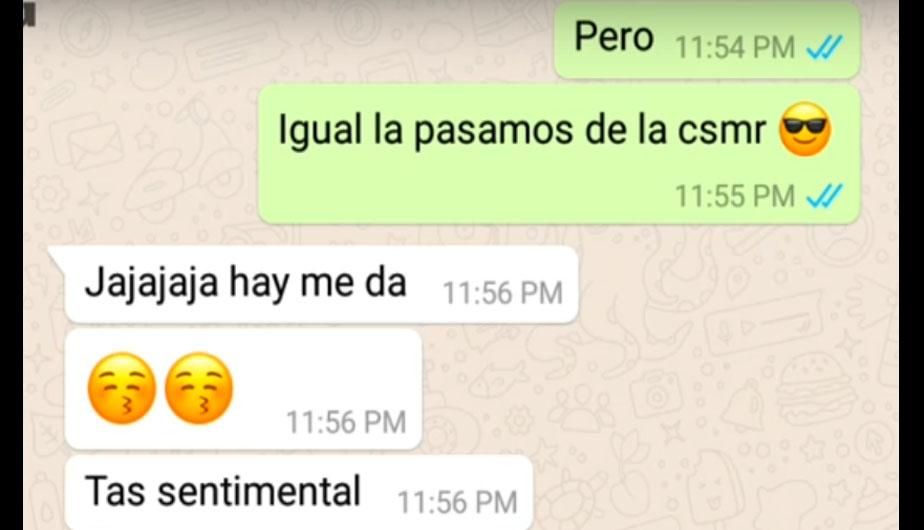Click the sunglasses emoji in the green message
Screen dimensions: 924x530
(804, 129)
